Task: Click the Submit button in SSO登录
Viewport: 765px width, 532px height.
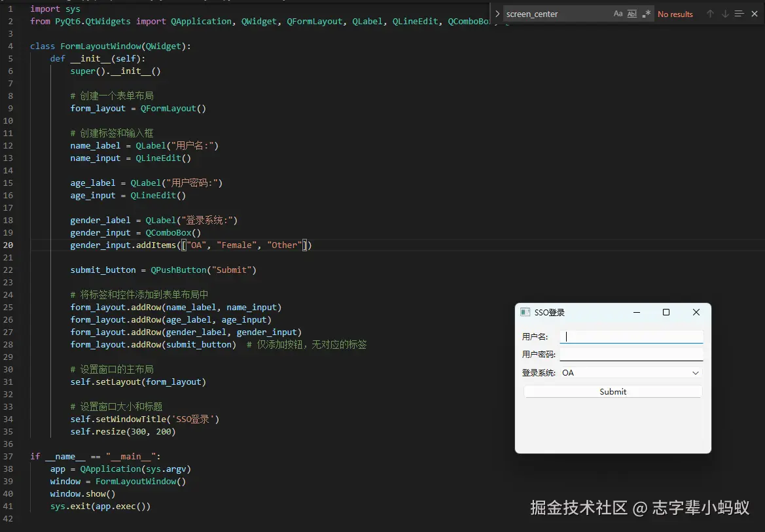Action: click(x=613, y=392)
